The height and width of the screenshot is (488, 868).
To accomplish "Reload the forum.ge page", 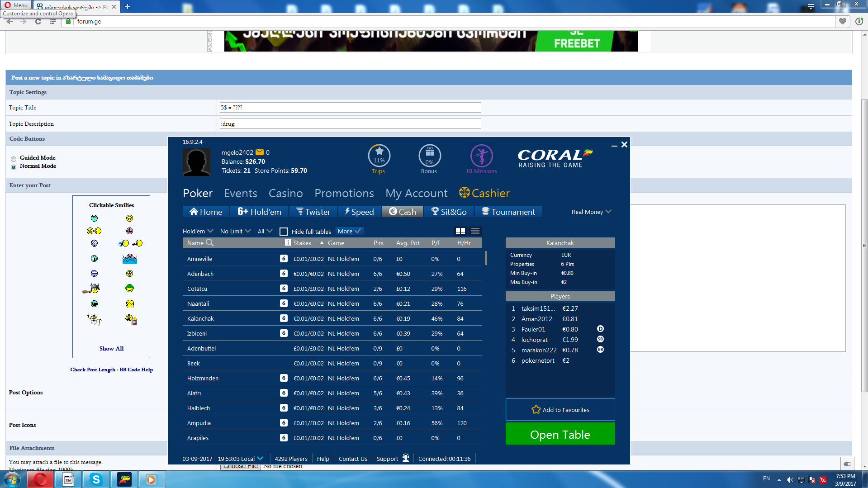I will pyautogui.click(x=38, y=21).
